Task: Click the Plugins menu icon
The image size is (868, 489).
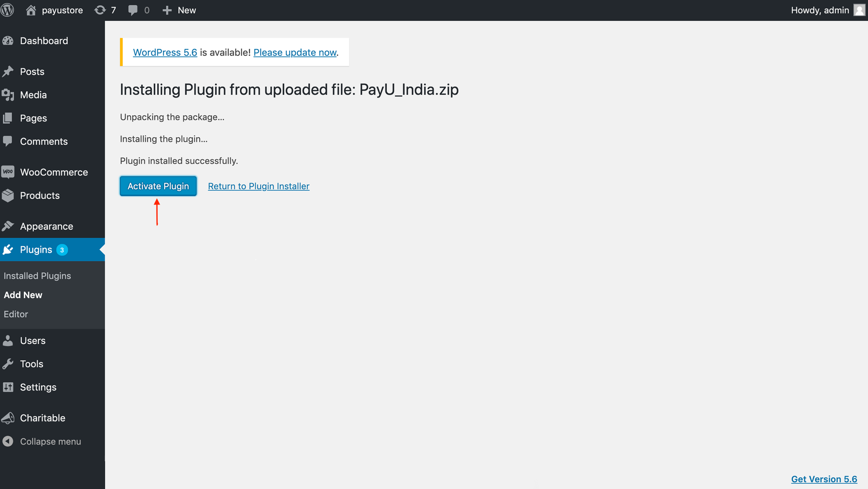Action: coord(8,249)
